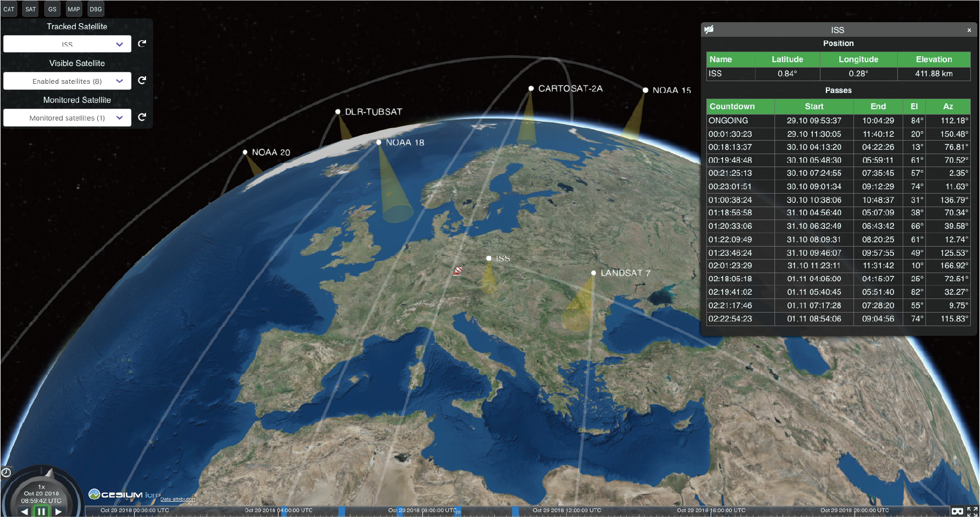Play the animation forward
This screenshot has width=980, height=517.
tap(58, 512)
